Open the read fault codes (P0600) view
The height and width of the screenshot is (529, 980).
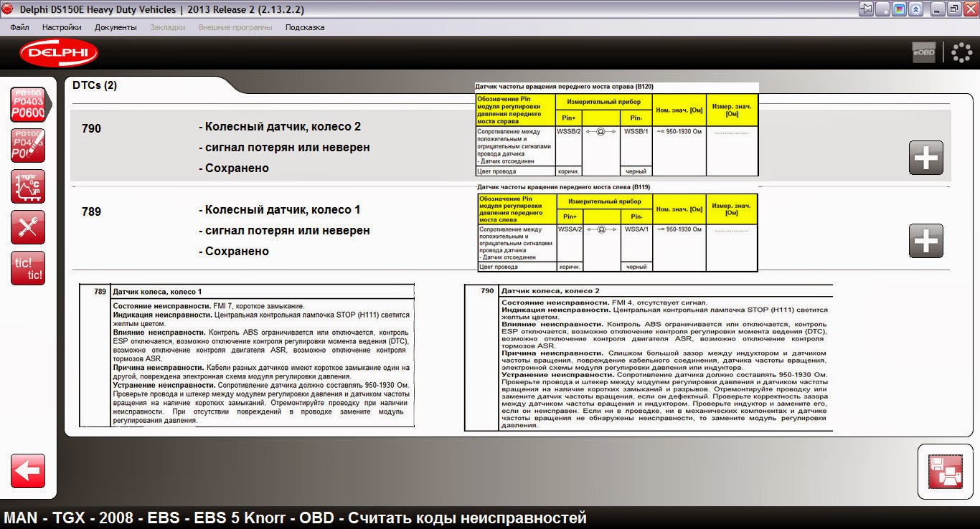(28, 105)
